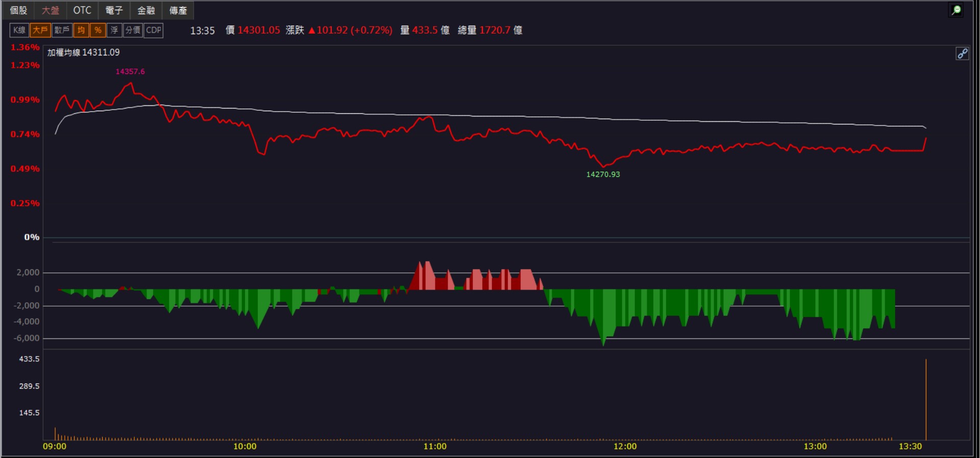Enable the 分價 price distribution toggle
980x458 pixels.
click(133, 30)
